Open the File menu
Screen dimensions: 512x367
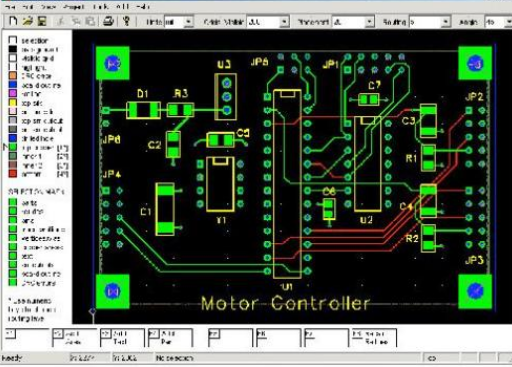coord(10,7)
